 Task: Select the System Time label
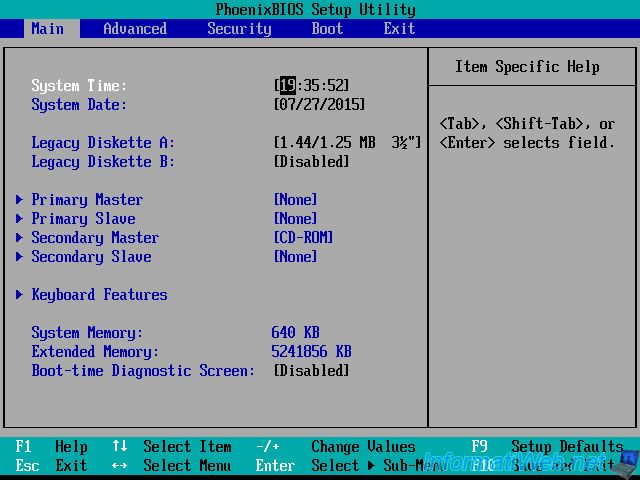[x=79, y=86]
